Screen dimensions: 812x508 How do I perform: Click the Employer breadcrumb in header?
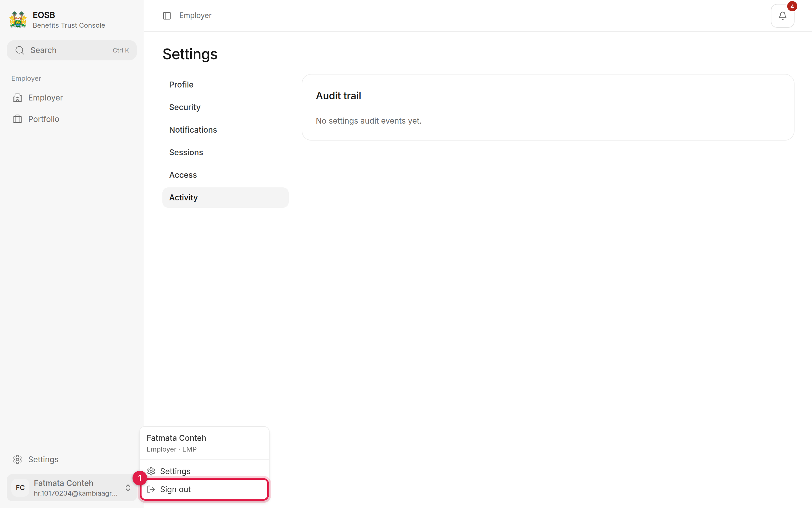coord(195,16)
